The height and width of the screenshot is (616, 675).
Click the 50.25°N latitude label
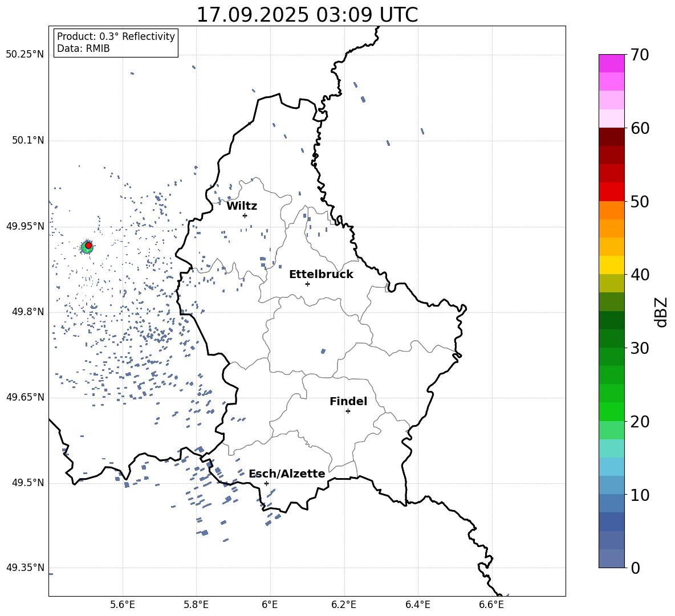click(25, 55)
